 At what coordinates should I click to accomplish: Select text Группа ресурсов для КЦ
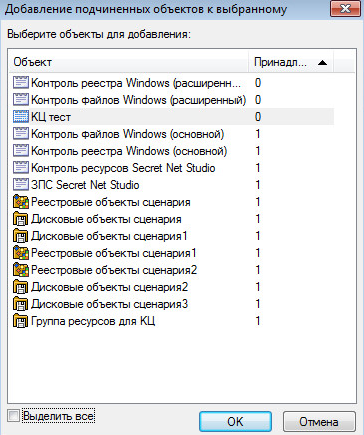tap(93, 321)
